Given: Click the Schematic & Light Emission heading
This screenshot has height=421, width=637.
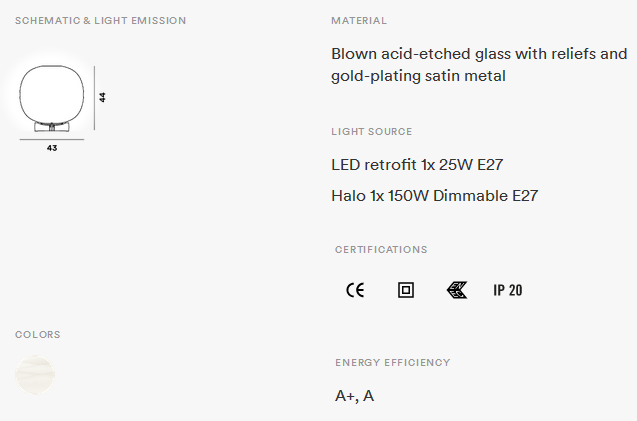Looking at the screenshot, I should [x=100, y=21].
